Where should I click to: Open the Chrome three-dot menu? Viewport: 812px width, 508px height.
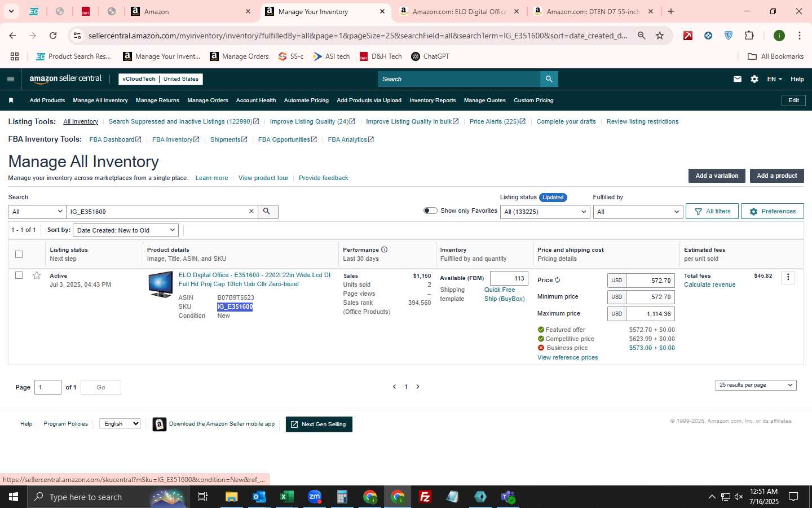799,36
